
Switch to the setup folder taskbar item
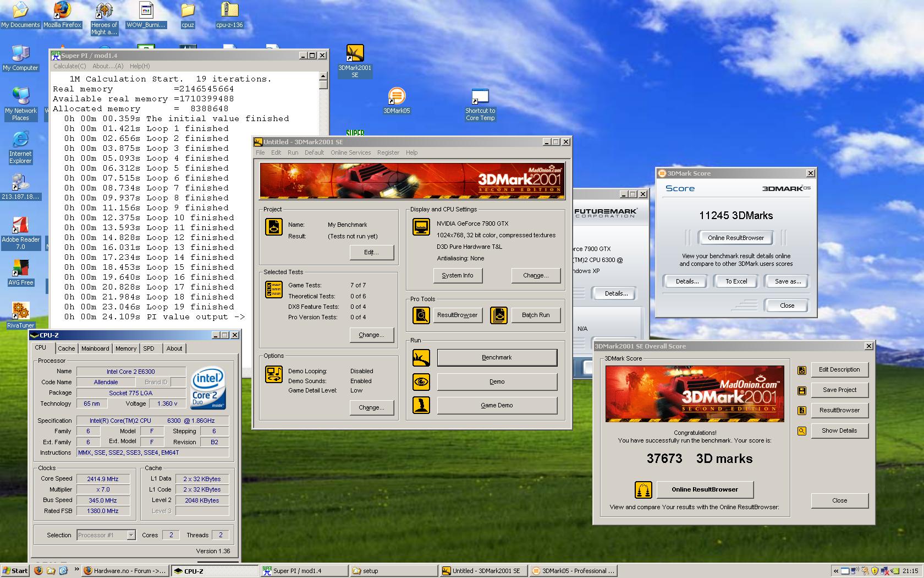click(x=394, y=571)
